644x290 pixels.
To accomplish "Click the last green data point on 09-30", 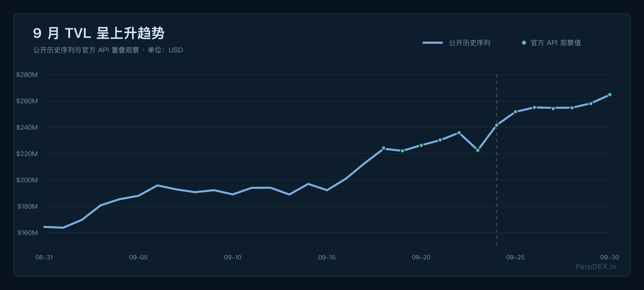I will pos(610,95).
